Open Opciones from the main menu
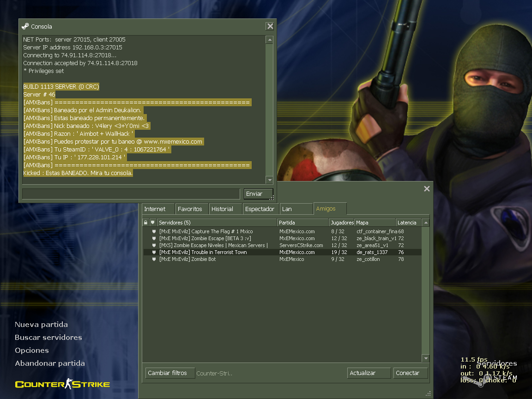Viewport: 532px width, 399px height. point(32,350)
